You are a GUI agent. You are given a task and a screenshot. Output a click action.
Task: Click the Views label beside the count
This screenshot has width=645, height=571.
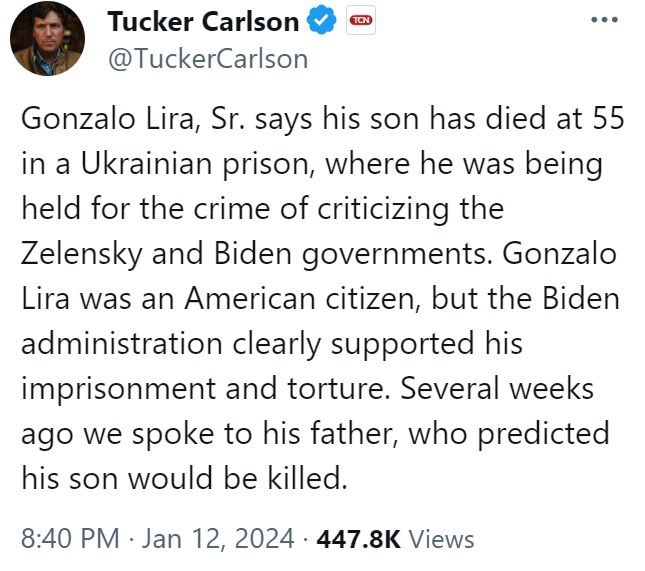[x=442, y=540]
